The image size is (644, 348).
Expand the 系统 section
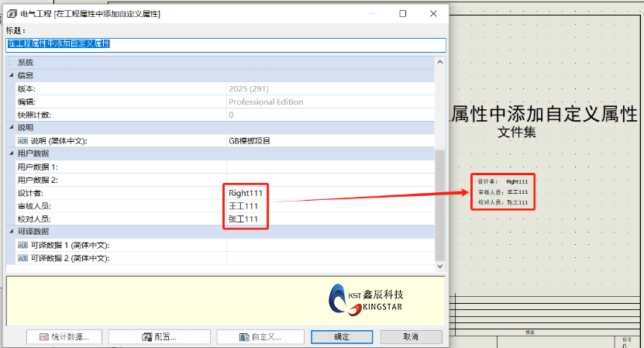pos(11,62)
